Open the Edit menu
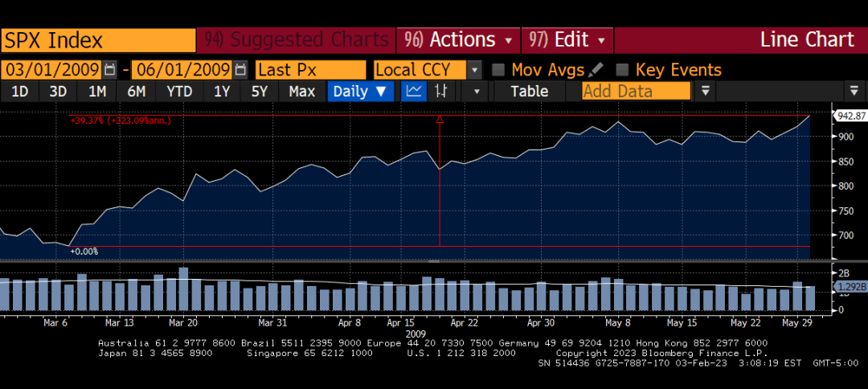This screenshot has width=868, height=389. [x=567, y=39]
